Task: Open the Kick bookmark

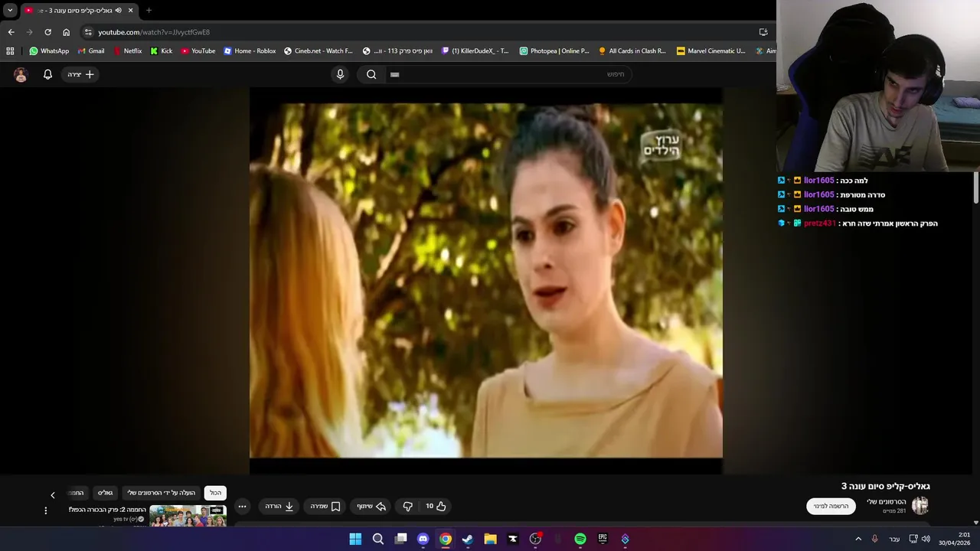Action: click(x=161, y=51)
